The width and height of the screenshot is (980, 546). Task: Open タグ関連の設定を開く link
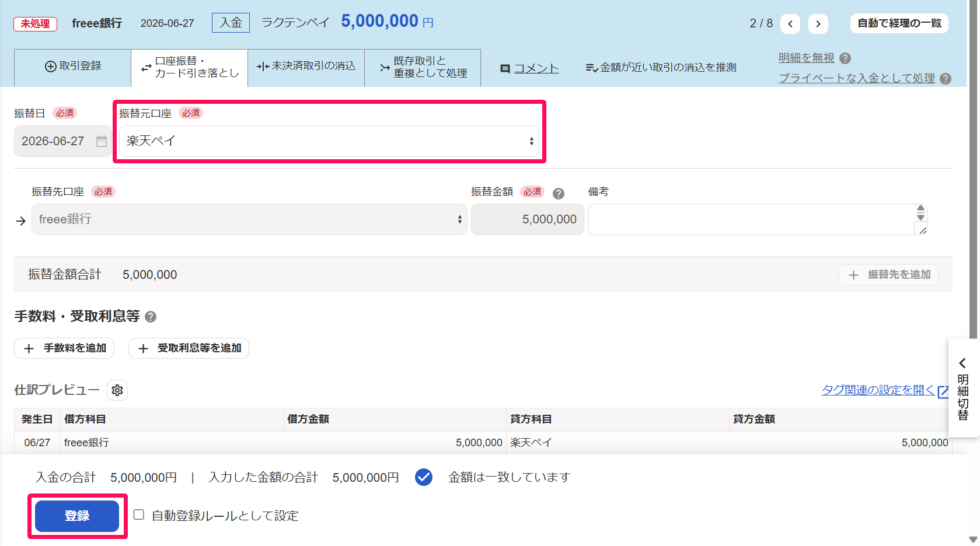pyautogui.click(x=878, y=390)
